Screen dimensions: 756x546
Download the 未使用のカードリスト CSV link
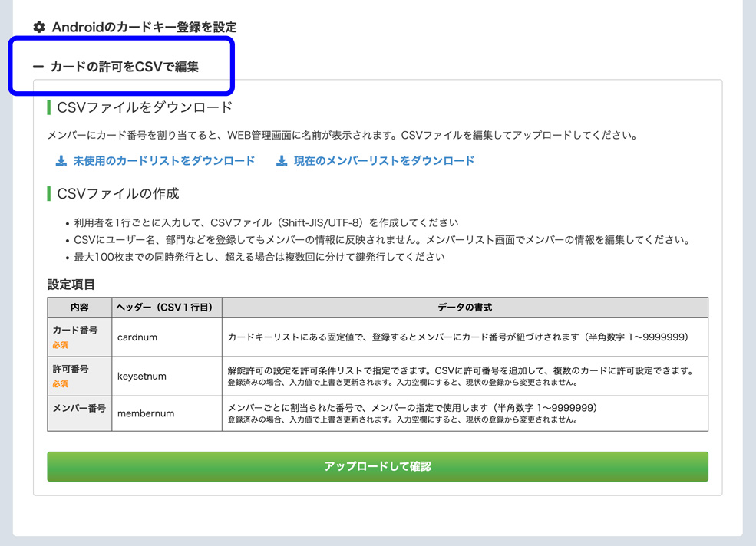click(163, 161)
